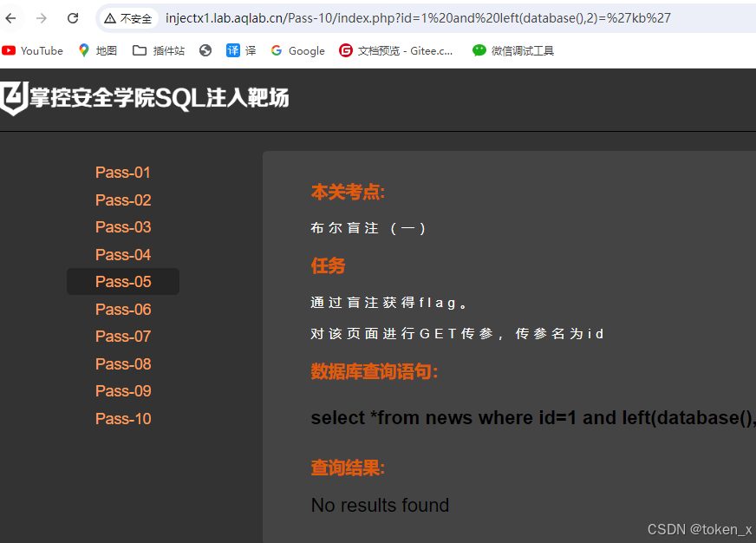The width and height of the screenshot is (756, 543).
Task: Open the 微信调试工具 bookmark
Action: (x=513, y=50)
